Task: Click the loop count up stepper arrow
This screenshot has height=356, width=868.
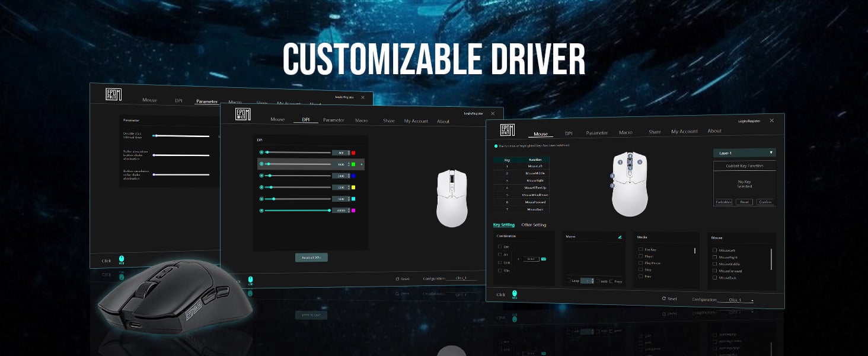Action: pos(593,278)
